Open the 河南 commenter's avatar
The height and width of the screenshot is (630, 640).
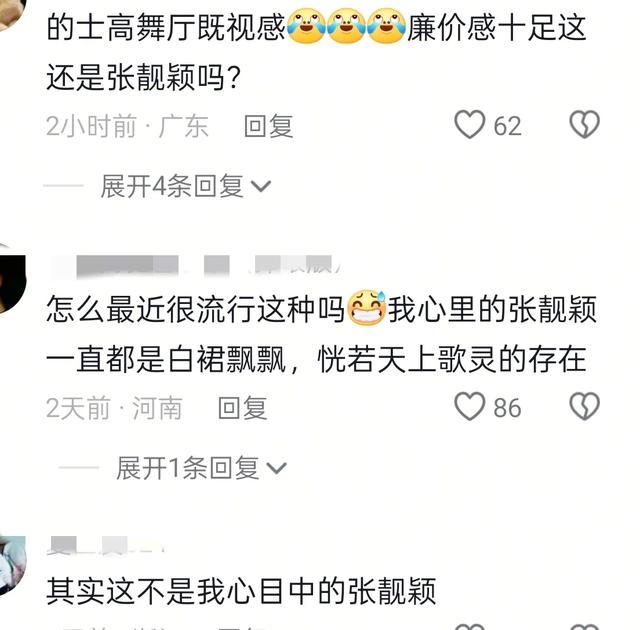11,281
